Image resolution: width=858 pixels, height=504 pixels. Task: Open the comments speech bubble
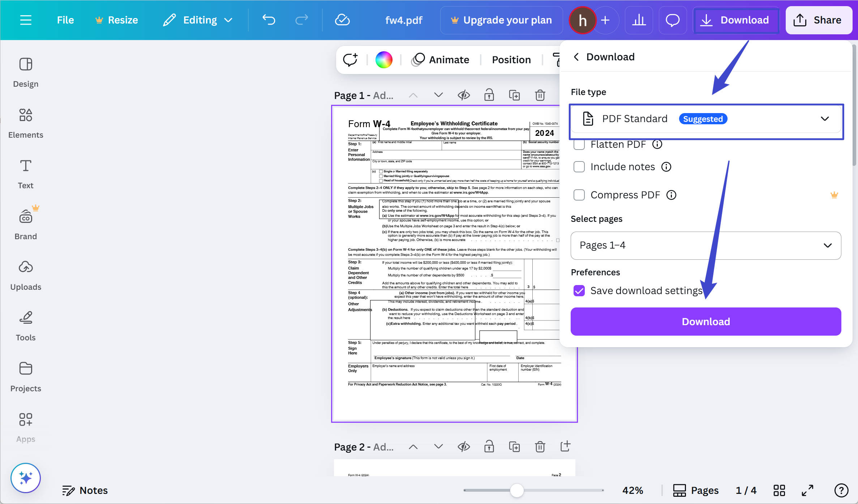[673, 20]
